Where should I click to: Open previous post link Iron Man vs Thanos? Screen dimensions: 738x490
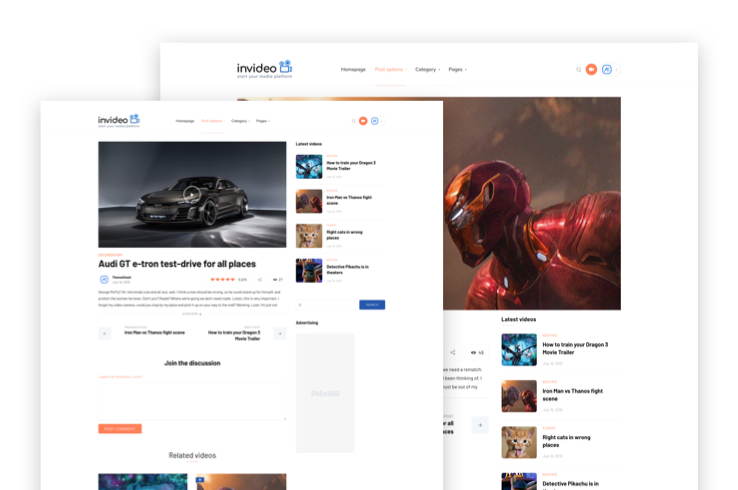click(x=154, y=332)
